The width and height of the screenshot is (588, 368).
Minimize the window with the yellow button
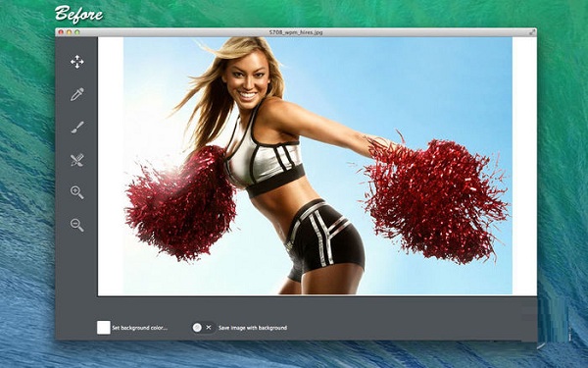(69, 32)
